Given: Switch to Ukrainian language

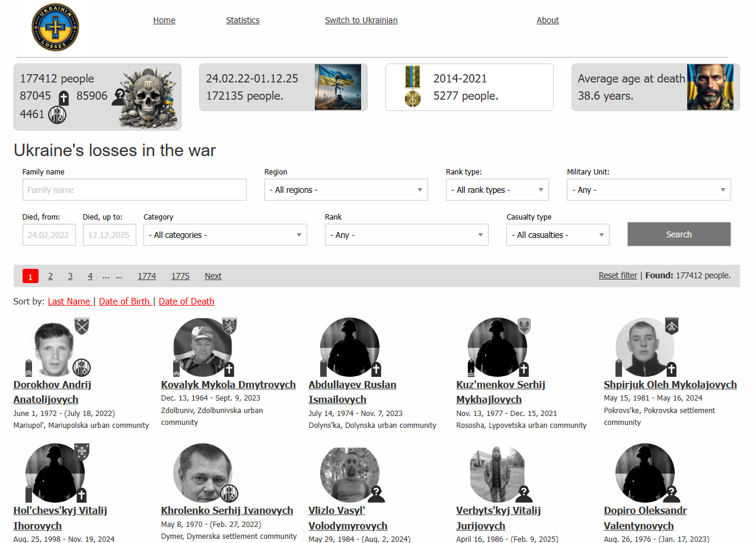Looking at the screenshot, I should [361, 20].
